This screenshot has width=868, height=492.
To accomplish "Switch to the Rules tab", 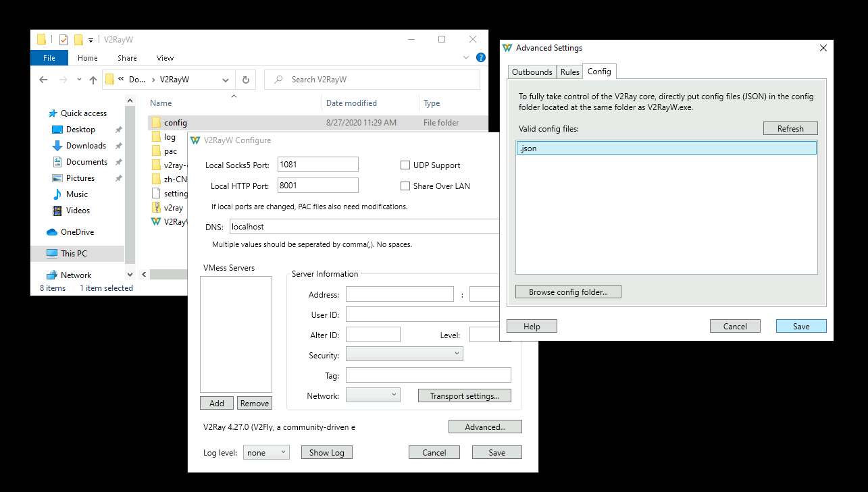I will tap(570, 72).
